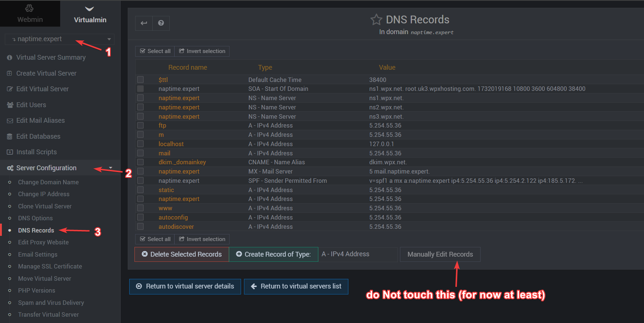Click the Virtualmin chevron icon

(x=90, y=9)
